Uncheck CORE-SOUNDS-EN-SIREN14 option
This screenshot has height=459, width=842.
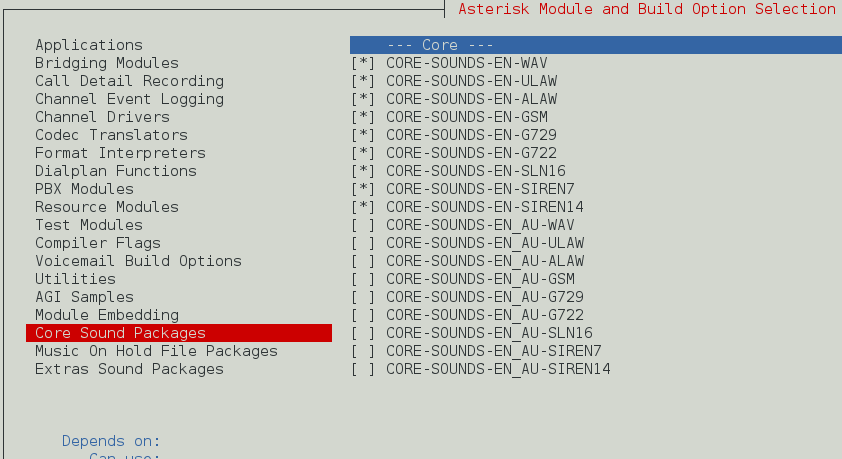(363, 207)
